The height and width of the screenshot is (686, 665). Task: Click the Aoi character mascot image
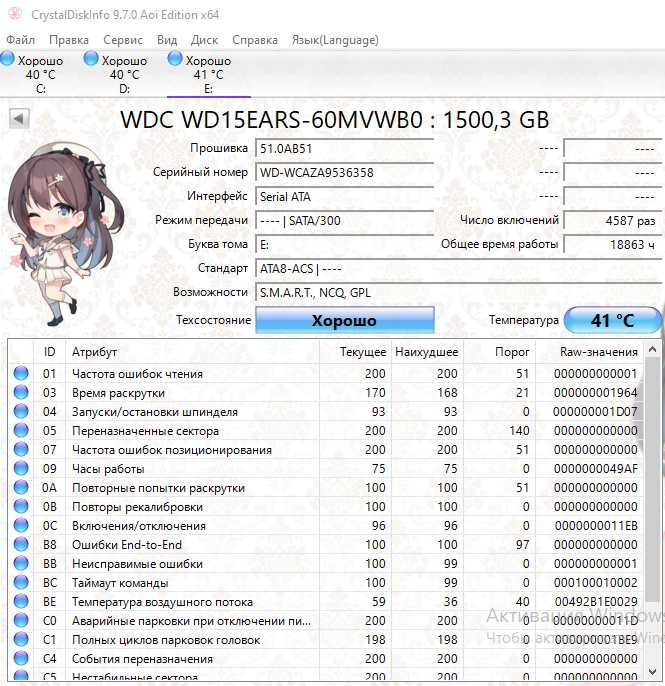pyautogui.click(x=66, y=234)
